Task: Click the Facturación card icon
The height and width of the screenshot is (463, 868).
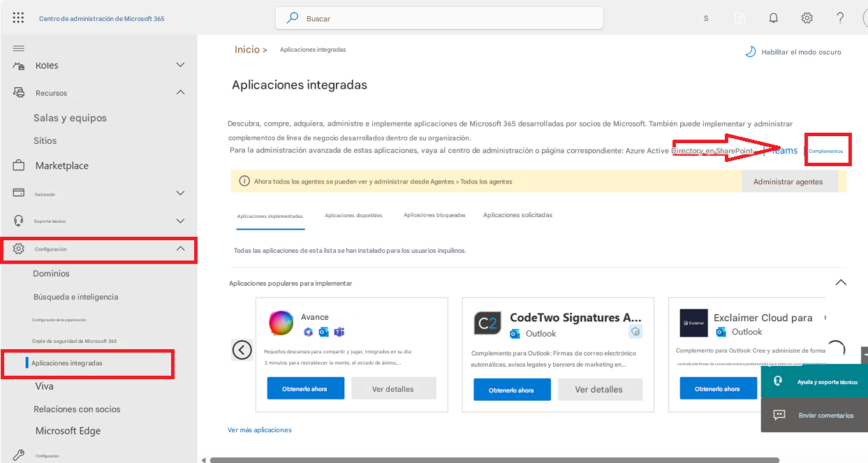Action: coord(19,193)
